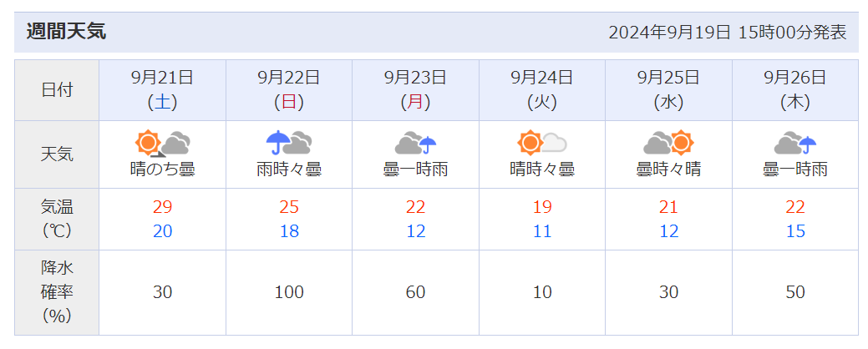Click the sun and cloud icon for 9月24日

click(x=542, y=144)
